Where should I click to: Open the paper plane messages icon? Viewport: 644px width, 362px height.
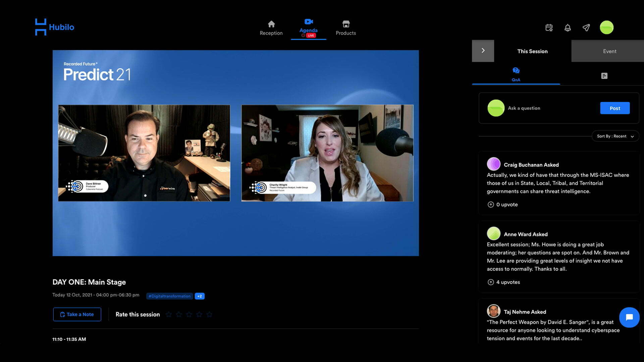point(586,27)
